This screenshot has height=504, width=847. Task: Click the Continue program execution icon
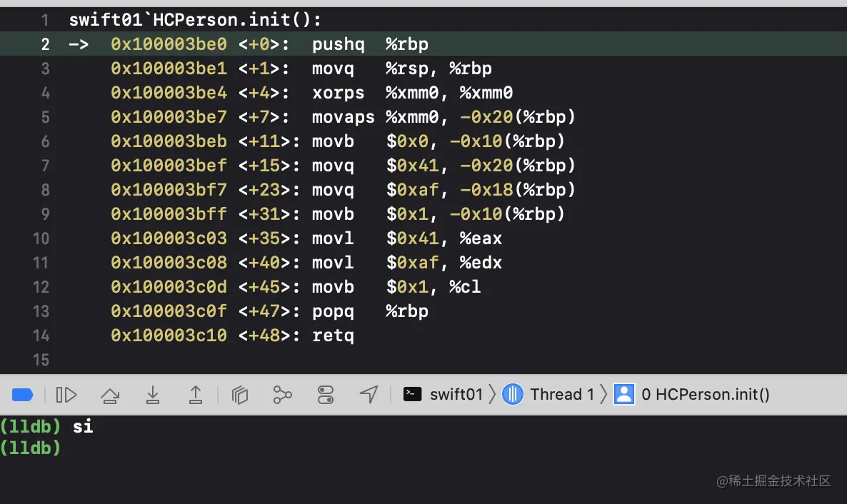(x=66, y=394)
